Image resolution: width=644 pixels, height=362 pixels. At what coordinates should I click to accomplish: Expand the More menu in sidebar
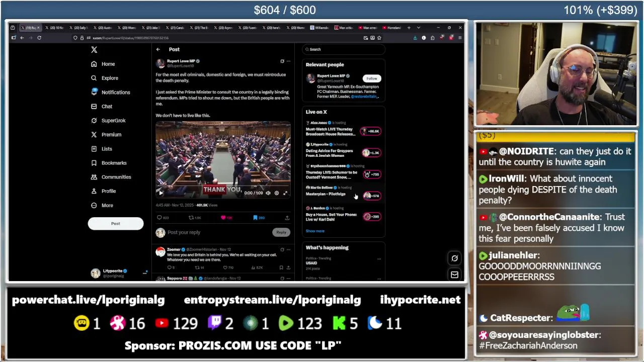point(102,205)
